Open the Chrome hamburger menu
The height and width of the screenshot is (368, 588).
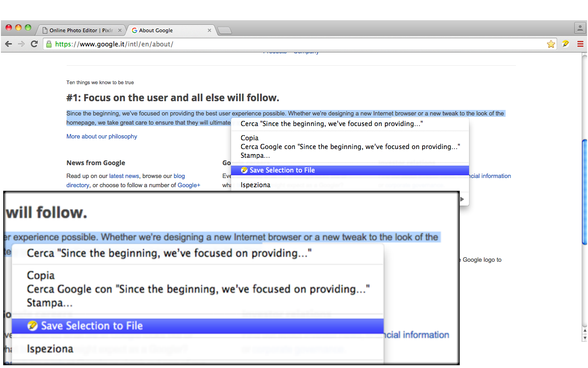click(x=580, y=44)
